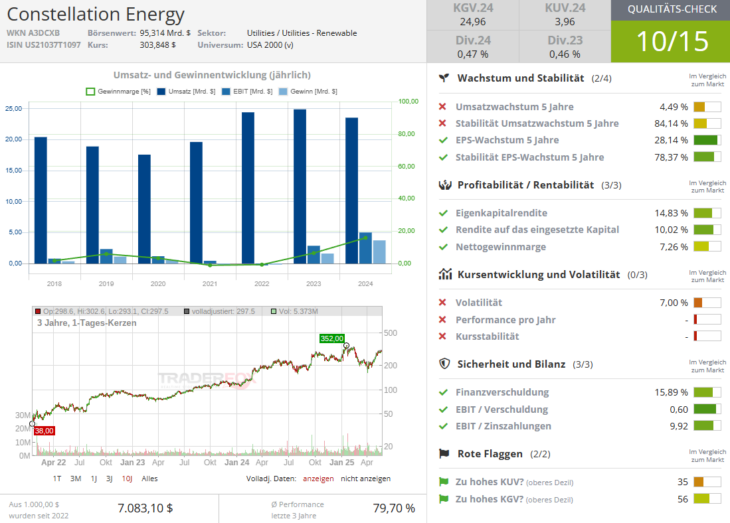
Task: Click the green 352,00 price marker
Action: [332, 339]
